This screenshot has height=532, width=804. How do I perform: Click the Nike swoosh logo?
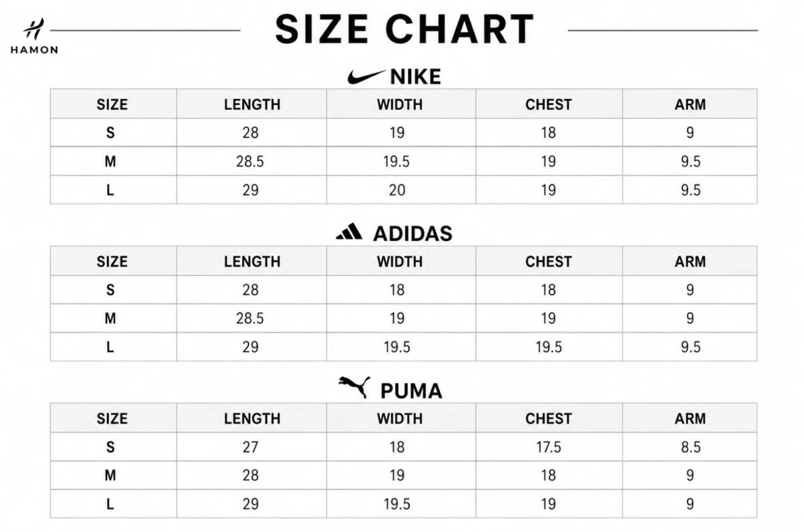pyautogui.click(x=365, y=77)
